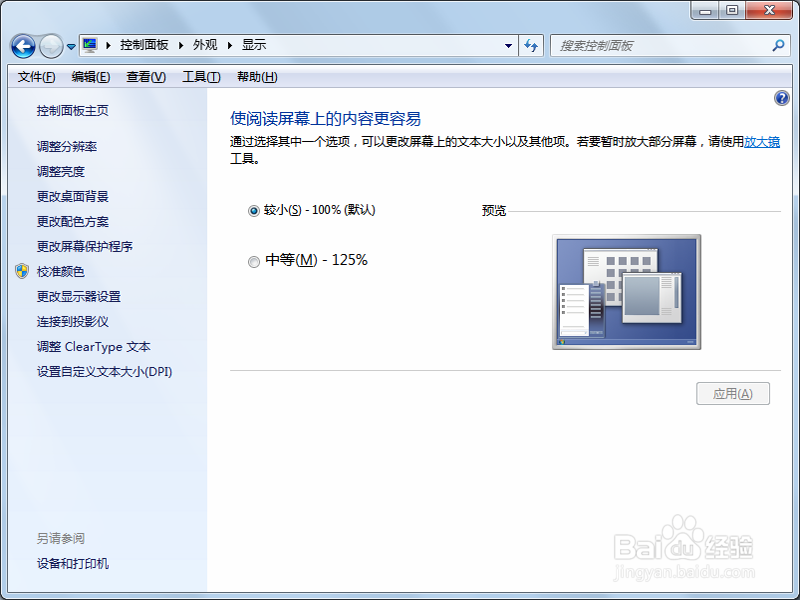Open 调整分辨率 link
Viewport: 800px width, 600px height.
pyautogui.click(x=67, y=147)
